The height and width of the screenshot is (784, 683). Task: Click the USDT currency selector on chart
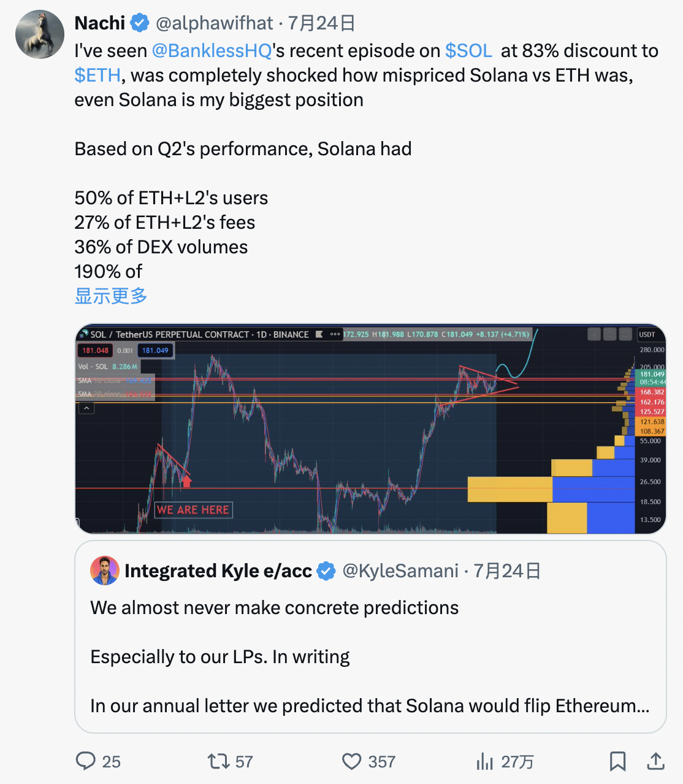[x=647, y=334]
